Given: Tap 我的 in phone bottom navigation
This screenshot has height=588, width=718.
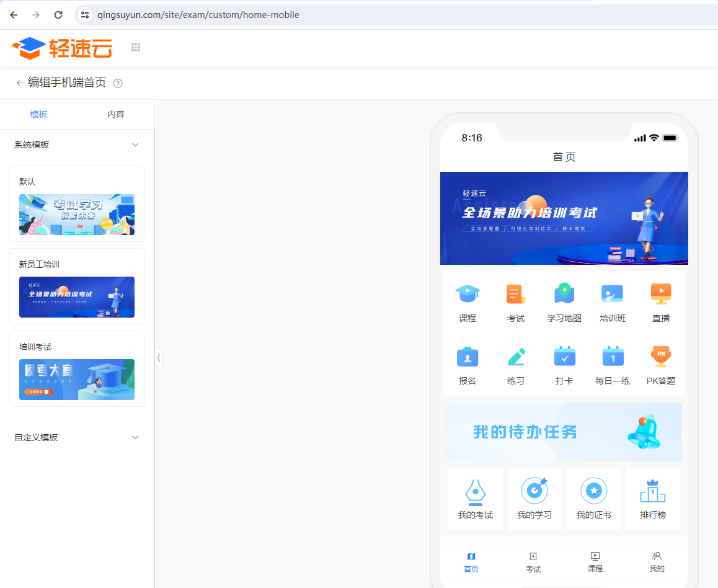Looking at the screenshot, I should [657, 561].
